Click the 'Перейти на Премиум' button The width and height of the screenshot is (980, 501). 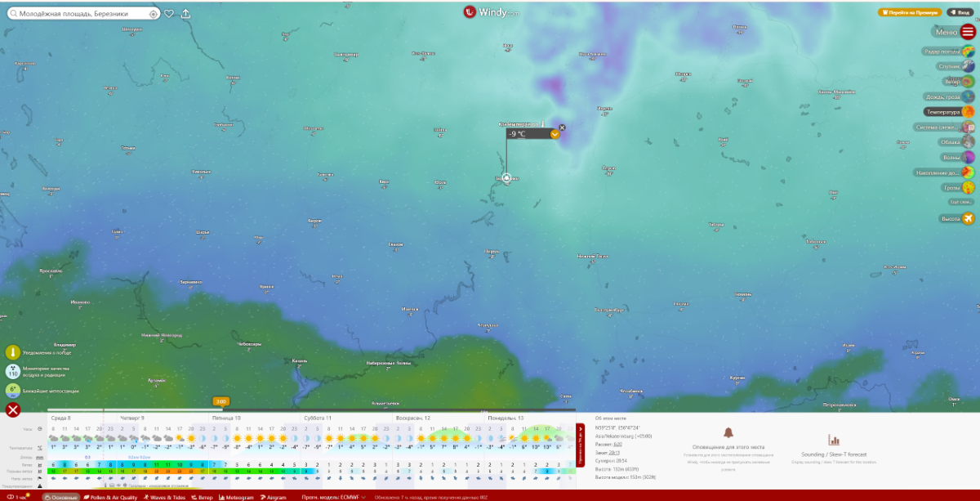point(909,12)
